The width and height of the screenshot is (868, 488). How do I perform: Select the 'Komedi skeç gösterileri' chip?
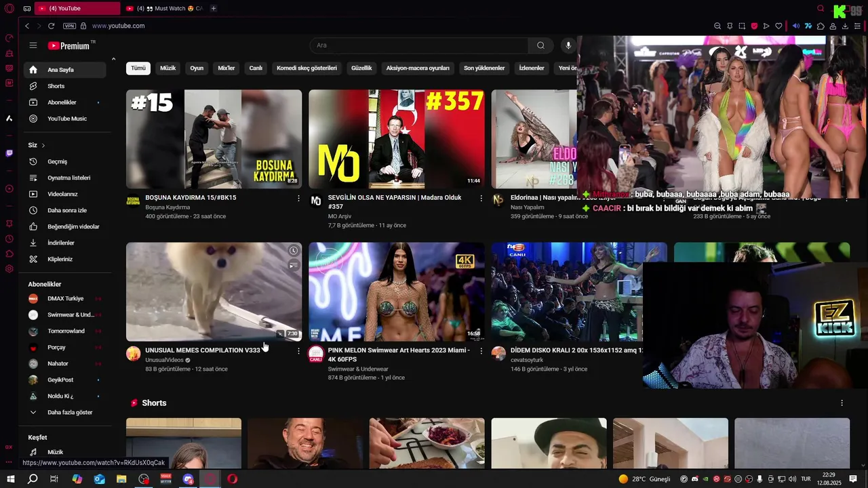click(307, 68)
